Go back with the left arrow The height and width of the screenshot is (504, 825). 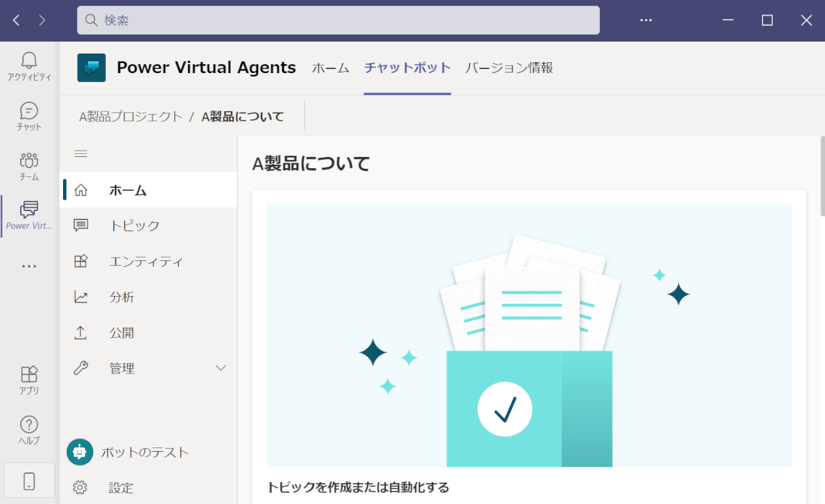[x=16, y=20]
